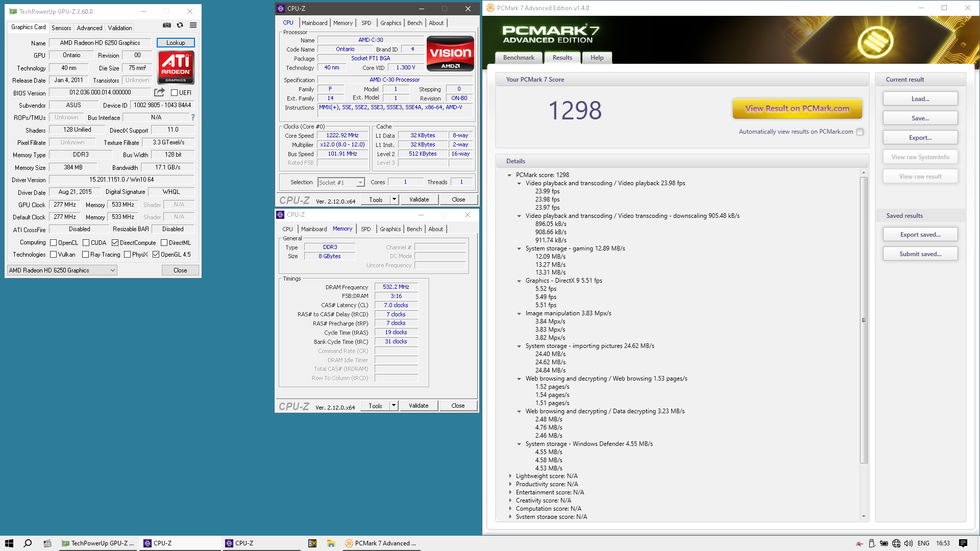Screen dimensions: 980x551
Task: Open the Media Player Classic taskbar icon
Action: 47,543
